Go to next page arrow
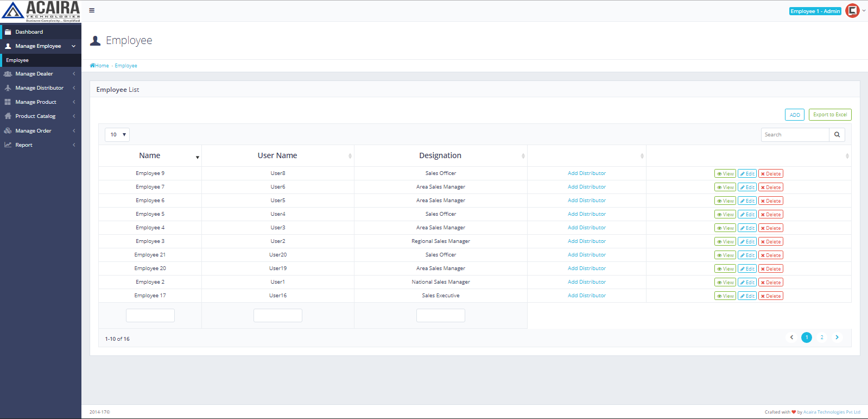Image resolution: width=868 pixels, height=419 pixels. pos(837,337)
